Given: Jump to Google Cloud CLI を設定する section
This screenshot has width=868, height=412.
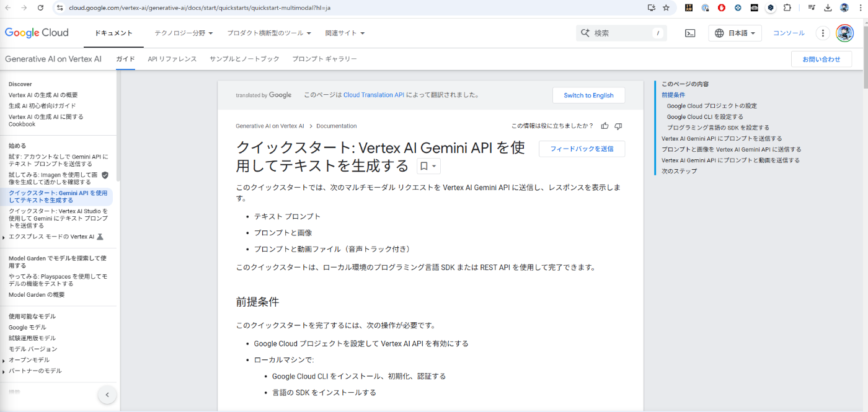Looking at the screenshot, I should [x=705, y=116].
